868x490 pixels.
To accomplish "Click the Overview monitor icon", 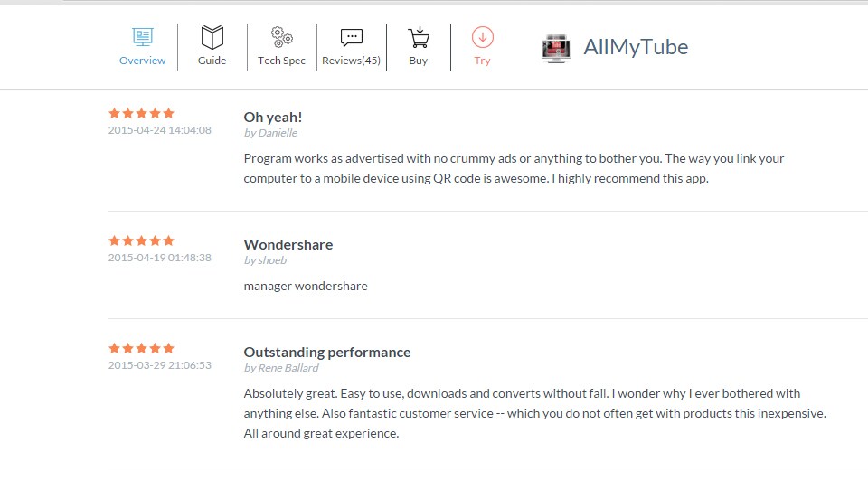I will pos(142,37).
